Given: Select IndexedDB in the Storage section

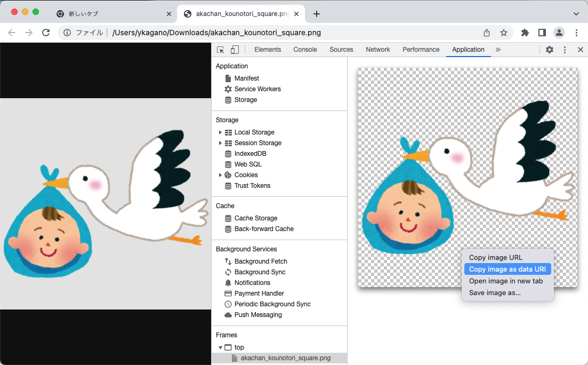Looking at the screenshot, I should click(x=251, y=153).
